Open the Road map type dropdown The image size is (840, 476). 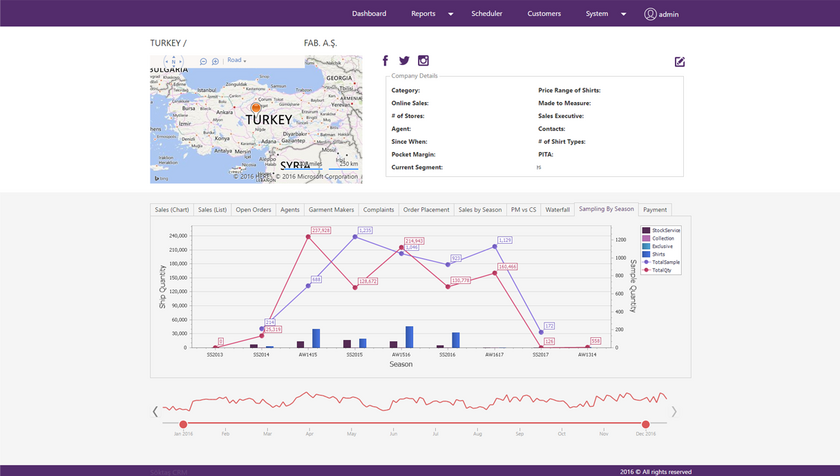237,61
